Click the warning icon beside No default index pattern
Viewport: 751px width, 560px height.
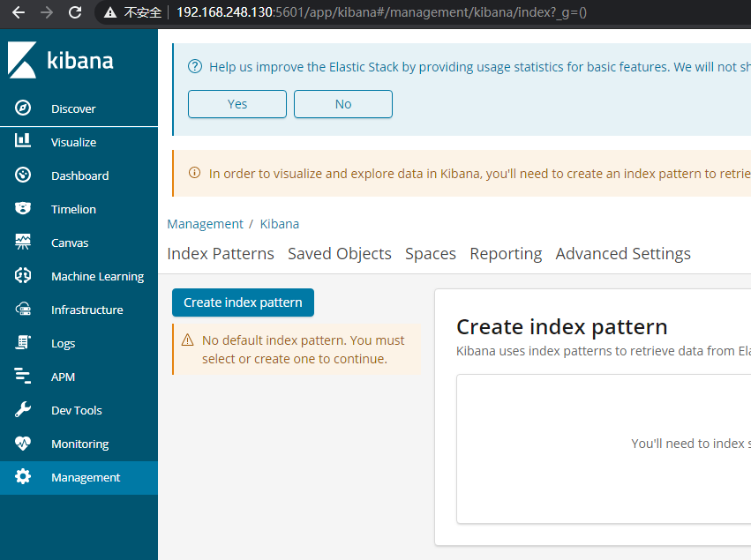click(x=187, y=340)
